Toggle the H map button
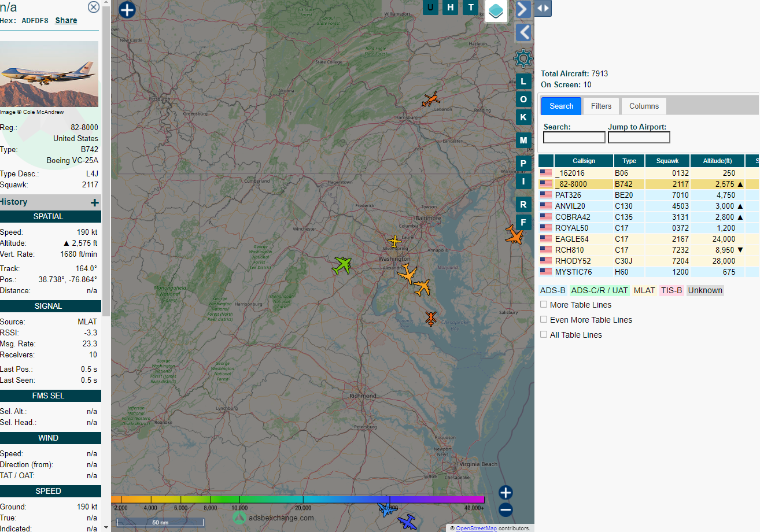The height and width of the screenshot is (532, 760). click(451, 8)
